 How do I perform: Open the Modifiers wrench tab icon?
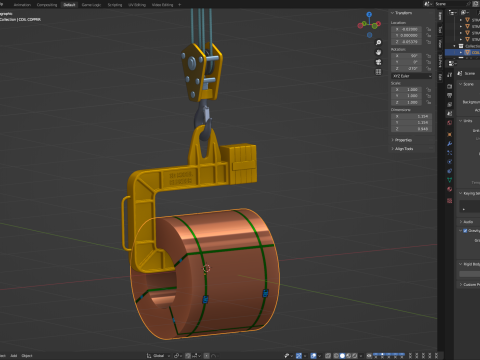coord(449,144)
